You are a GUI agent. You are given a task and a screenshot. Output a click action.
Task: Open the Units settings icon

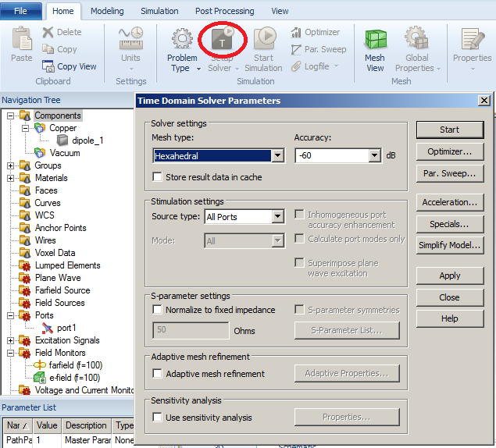click(130, 40)
